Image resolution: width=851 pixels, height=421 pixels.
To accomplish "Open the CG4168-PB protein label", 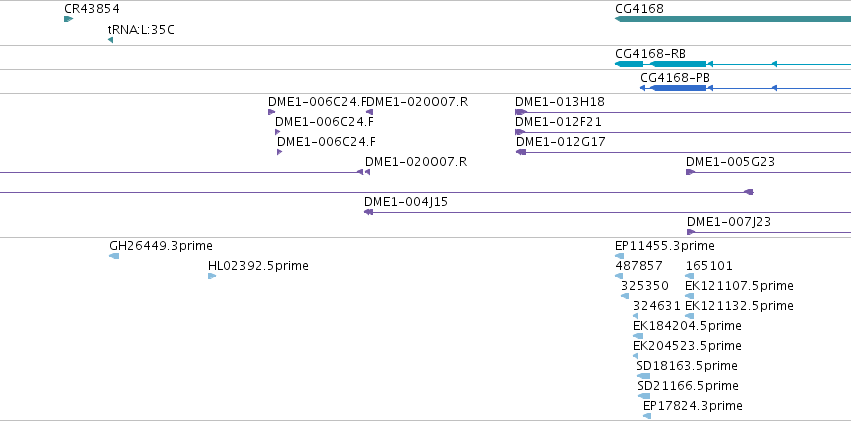I will (x=675, y=78).
